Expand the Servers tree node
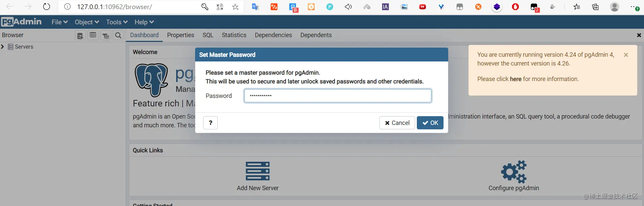The height and width of the screenshot is (206, 644). 3,47
